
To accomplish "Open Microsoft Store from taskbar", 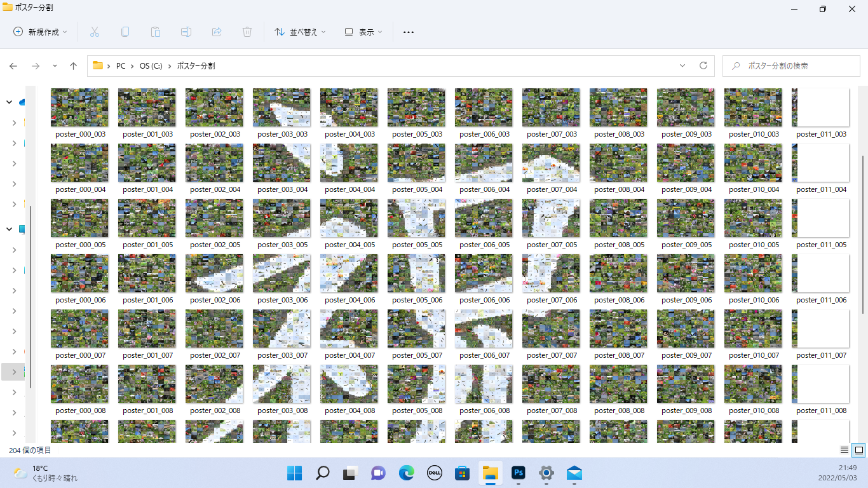I will [x=462, y=473].
